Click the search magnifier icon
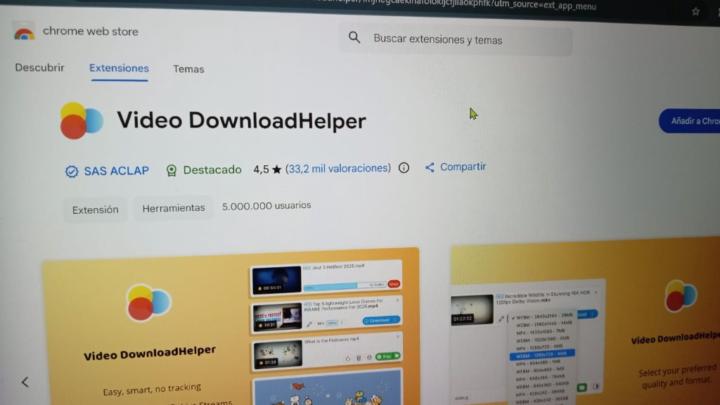Image resolution: width=720 pixels, height=405 pixels. [x=354, y=37]
